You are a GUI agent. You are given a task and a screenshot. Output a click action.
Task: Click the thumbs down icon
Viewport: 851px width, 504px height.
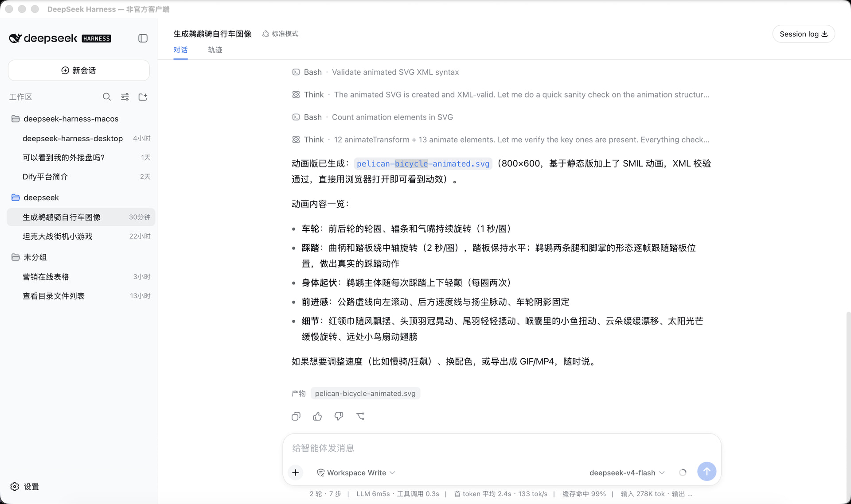[339, 416]
